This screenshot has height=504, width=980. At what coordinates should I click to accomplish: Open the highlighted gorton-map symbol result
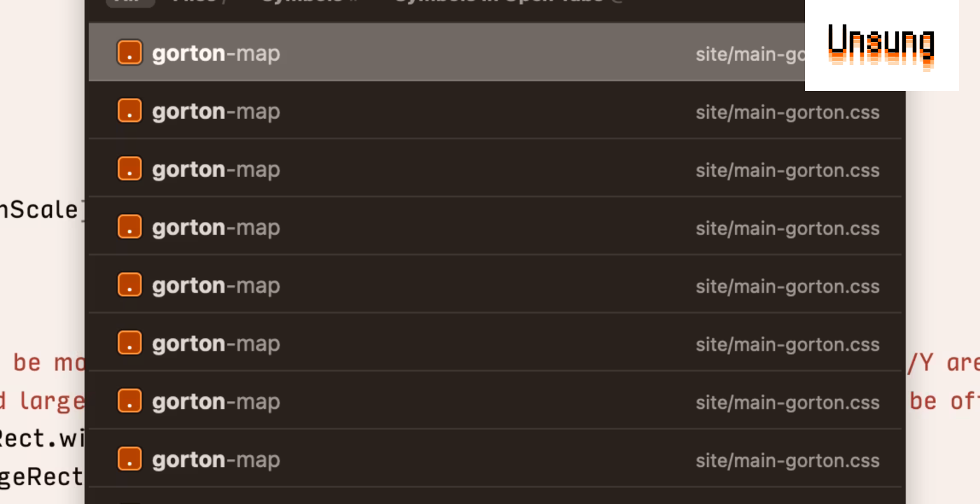click(496, 52)
